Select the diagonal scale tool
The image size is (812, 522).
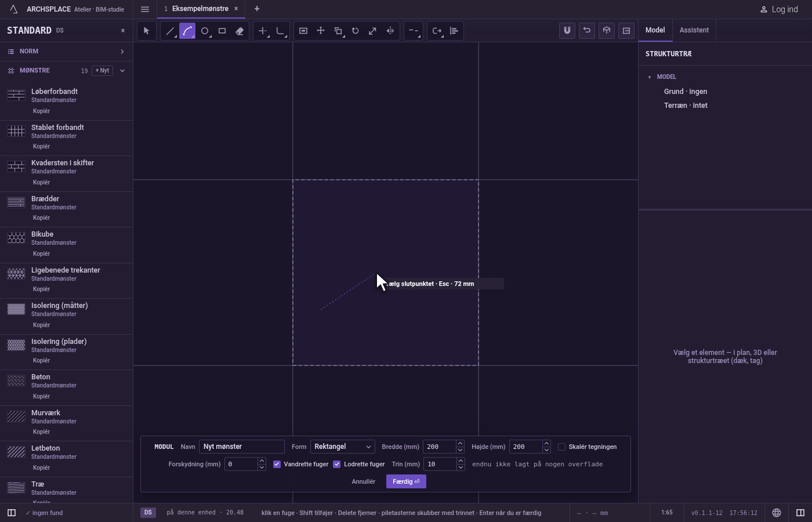[373, 31]
